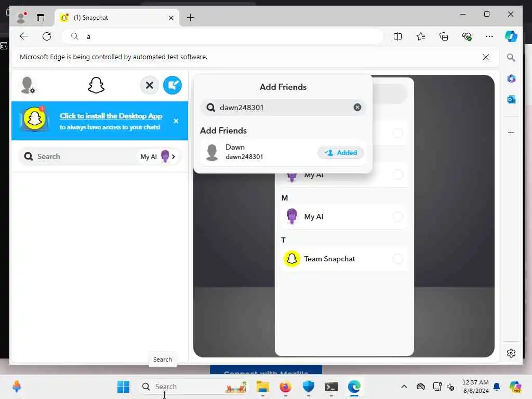
Task: Open the Snapchat profile settings avatar
Action: pos(28,85)
